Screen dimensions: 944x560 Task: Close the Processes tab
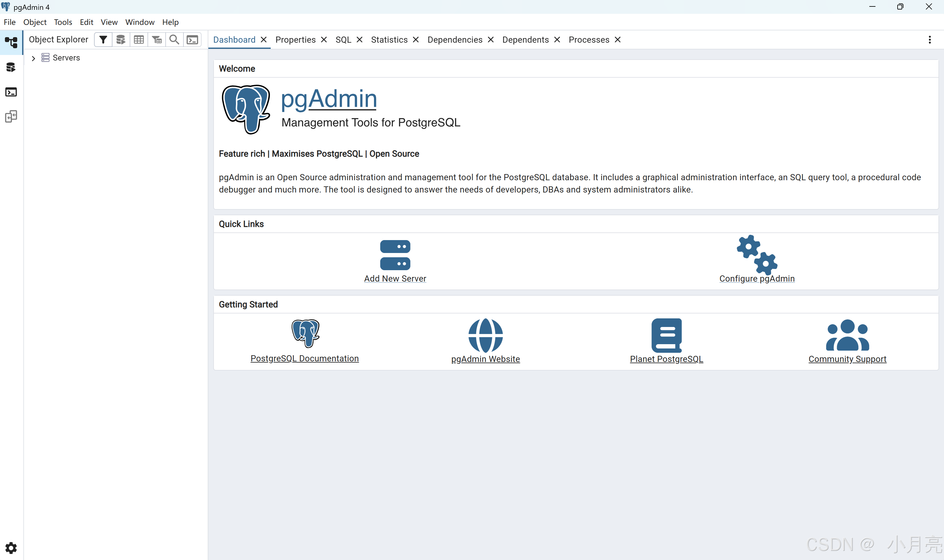point(617,40)
